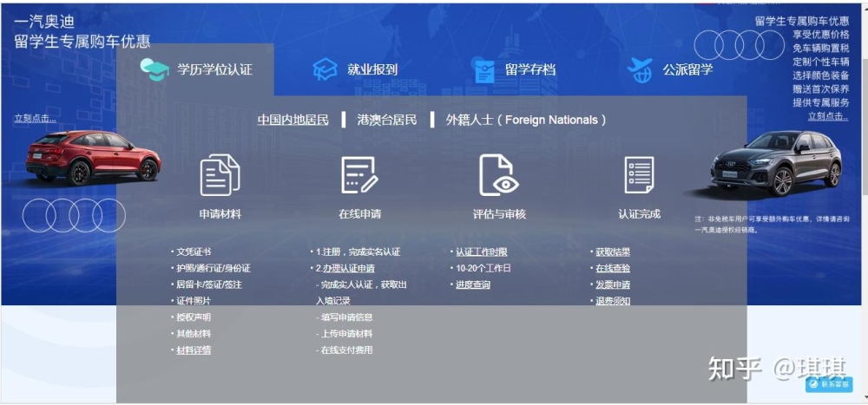Open the 在线查验 link
The width and height of the screenshot is (868, 405).
(613, 268)
